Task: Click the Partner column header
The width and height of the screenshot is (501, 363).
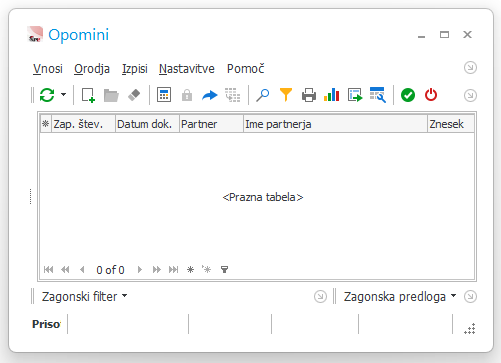Action: coord(211,124)
